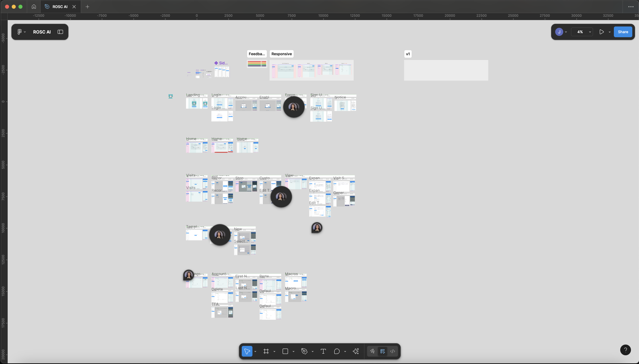Enable Design mode in the toolbar

(382, 351)
